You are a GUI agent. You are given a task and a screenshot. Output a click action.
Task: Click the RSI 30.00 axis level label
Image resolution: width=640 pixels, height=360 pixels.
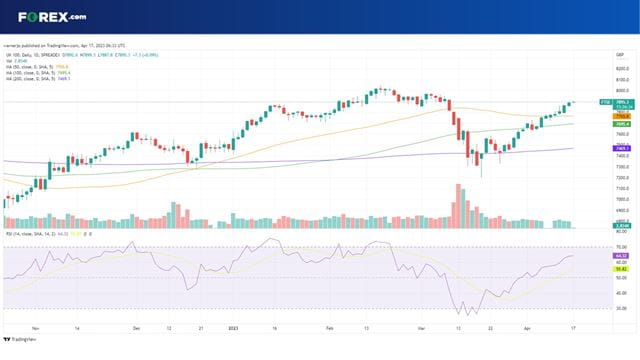(621, 309)
